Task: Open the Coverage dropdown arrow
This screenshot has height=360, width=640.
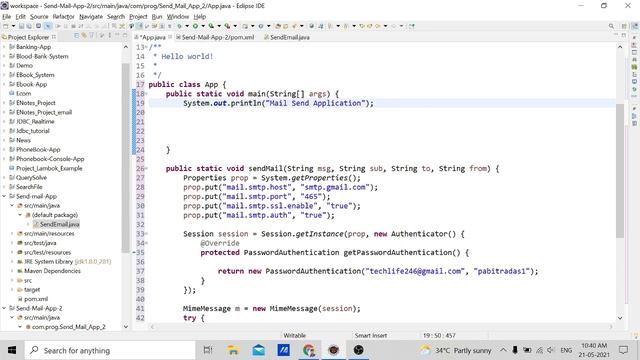Action: (x=219, y=26)
